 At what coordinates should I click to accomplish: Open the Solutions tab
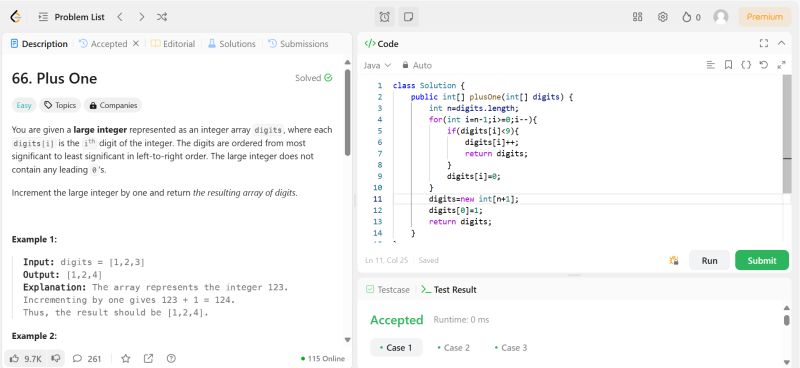tap(232, 44)
